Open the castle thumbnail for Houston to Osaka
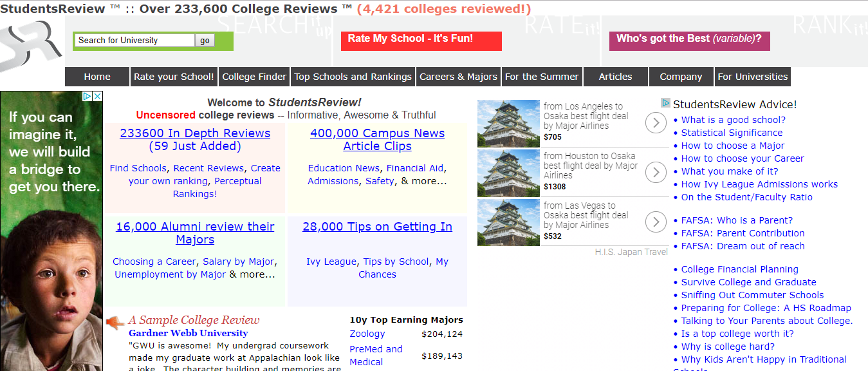The image size is (868, 371). pyautogui.click(x=508, y=173)
